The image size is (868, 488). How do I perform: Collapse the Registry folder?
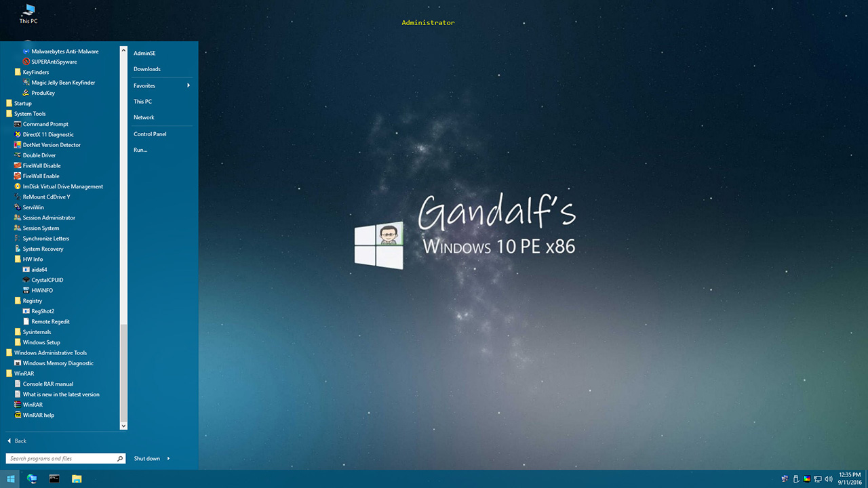coord(28,301)
